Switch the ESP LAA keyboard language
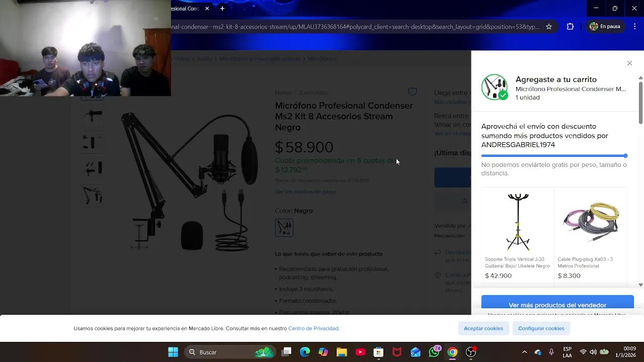The height and width of the screenshot is (362, 644). pyautogui.click(x=567, y=352)
